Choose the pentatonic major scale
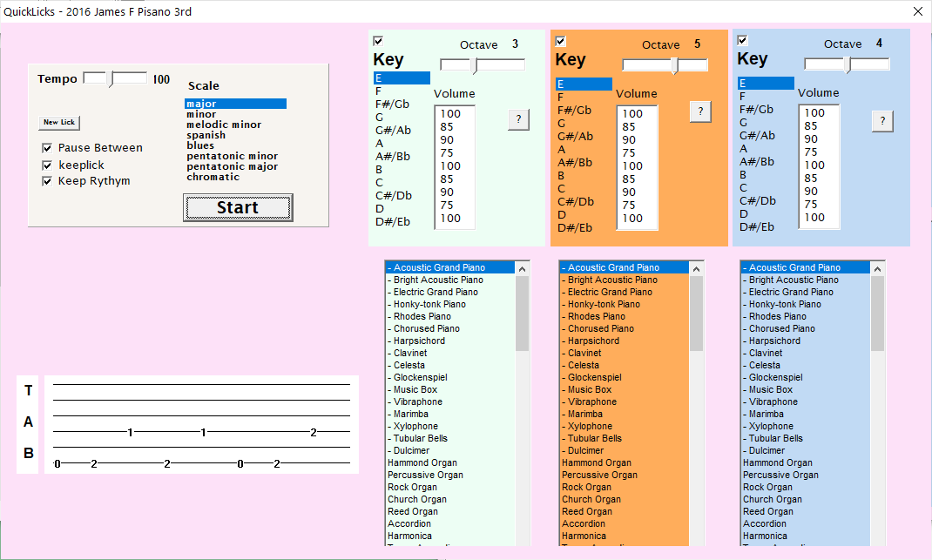932x560 pixels. click(235, 166)
